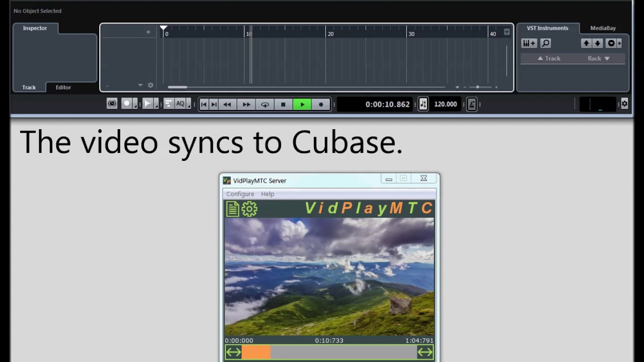The width and height of the screenshot is (644, 362).
Task: Click the project cursor marker at position 0
Action: [164, 29]
